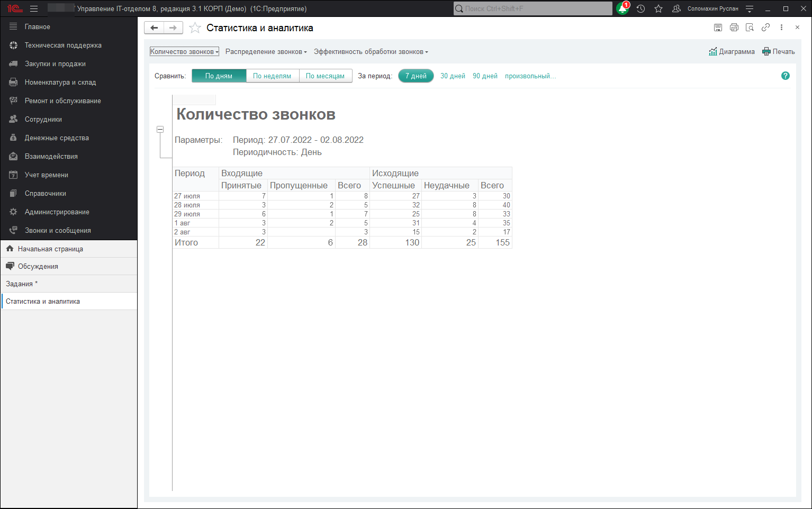Collapse the report group with the minus box
The width and height of the screenshot is (812, 509).
click(x=160, y=129)
